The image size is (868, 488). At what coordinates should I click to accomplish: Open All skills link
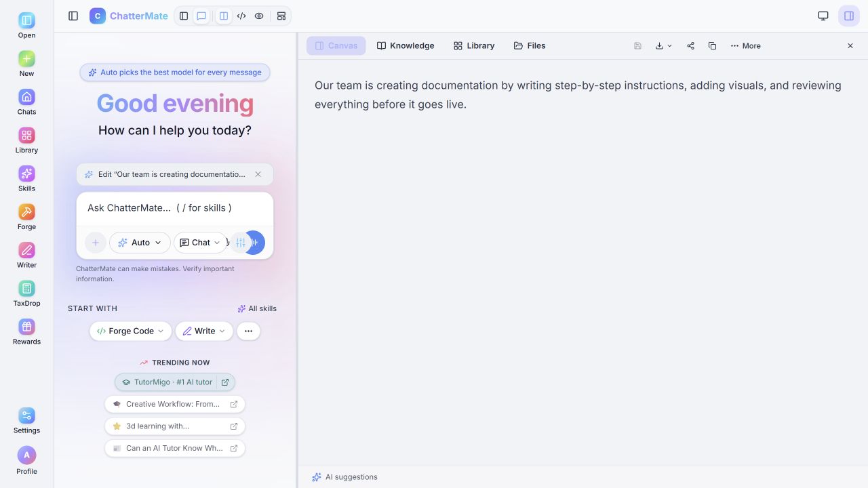(257, 308)
